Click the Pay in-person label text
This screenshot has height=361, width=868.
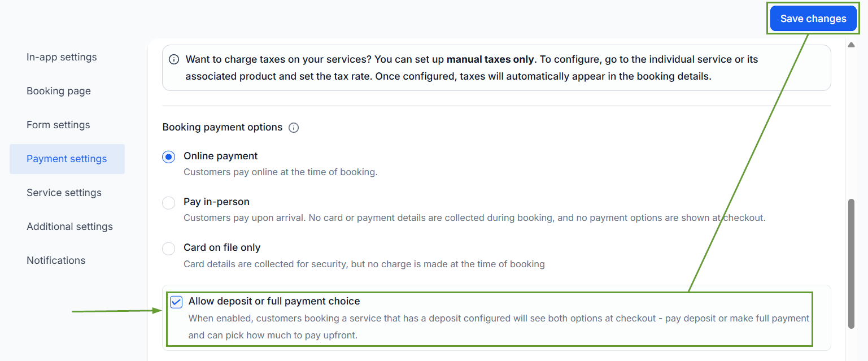coord(216,202)
